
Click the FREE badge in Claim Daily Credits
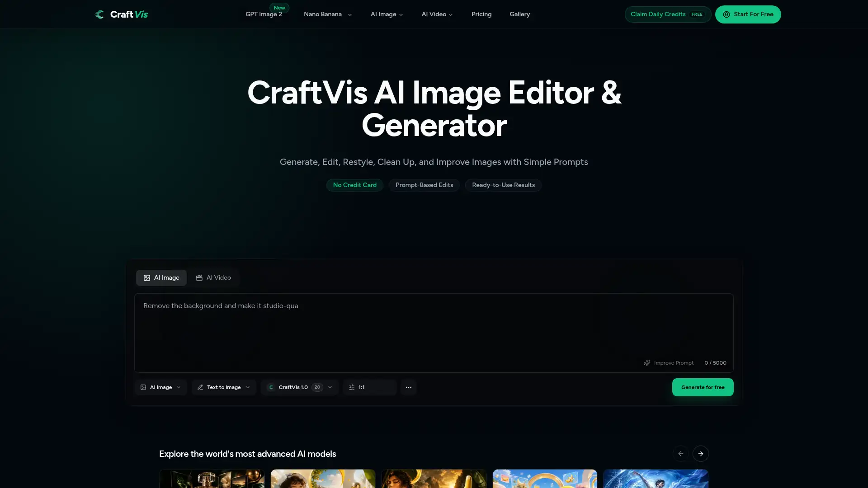pos(697,14)
